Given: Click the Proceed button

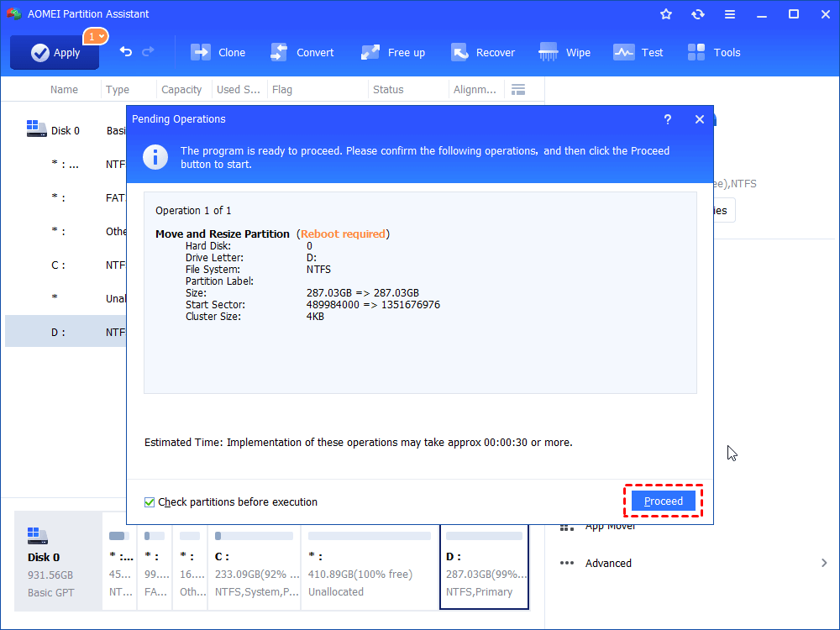Looking at the screenshot, I should (x=664, y=501).
